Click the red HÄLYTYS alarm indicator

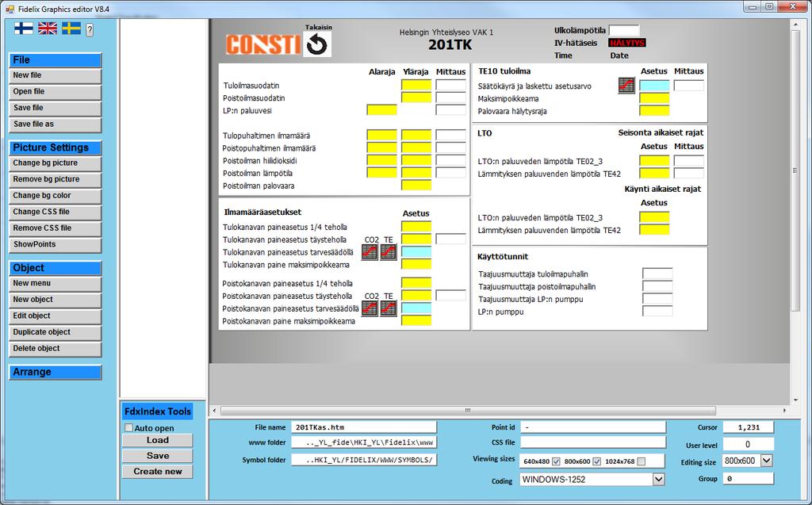click(x=627, y=43)
